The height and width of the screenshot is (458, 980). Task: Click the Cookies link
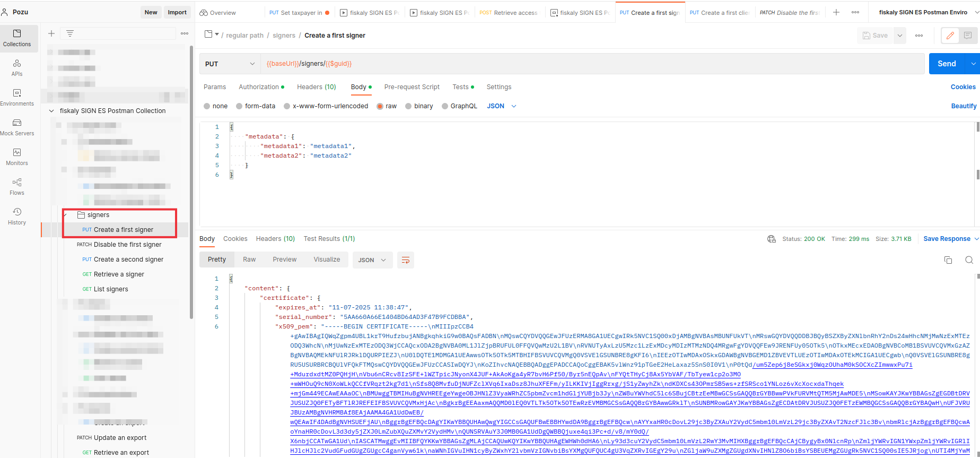[x=963, y=87]
